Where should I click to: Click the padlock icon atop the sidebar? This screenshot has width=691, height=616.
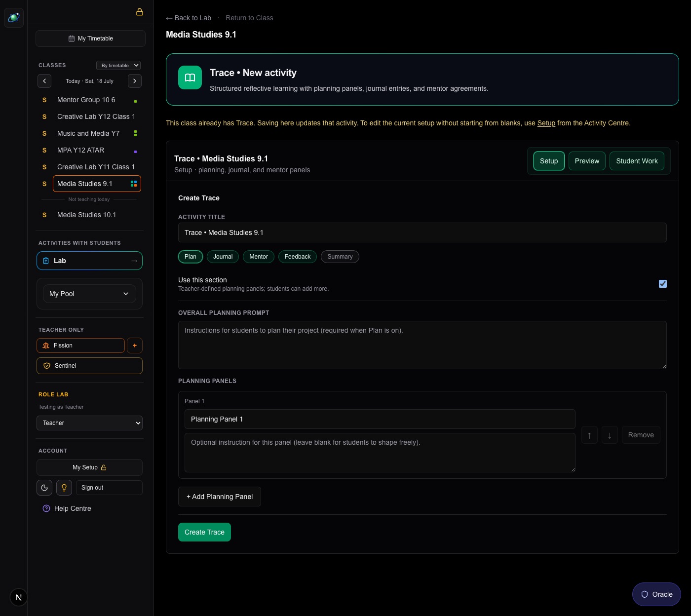click(x=140, y=12)
